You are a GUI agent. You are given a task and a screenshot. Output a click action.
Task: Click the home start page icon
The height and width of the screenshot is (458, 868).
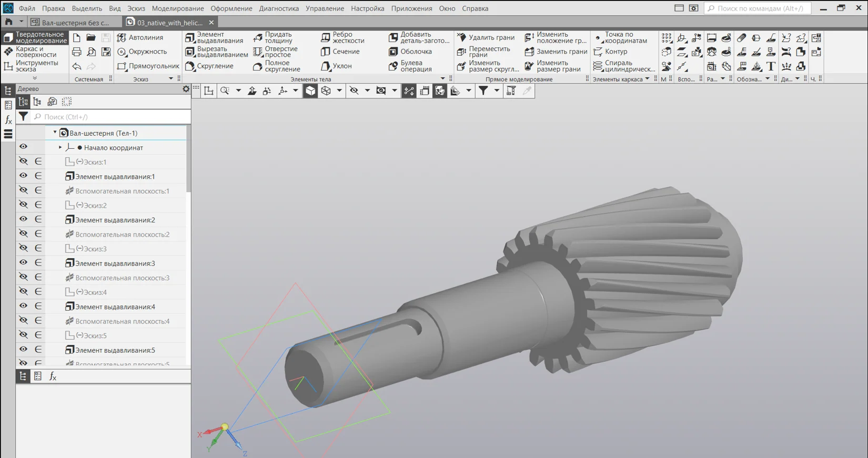click(8, 22)
